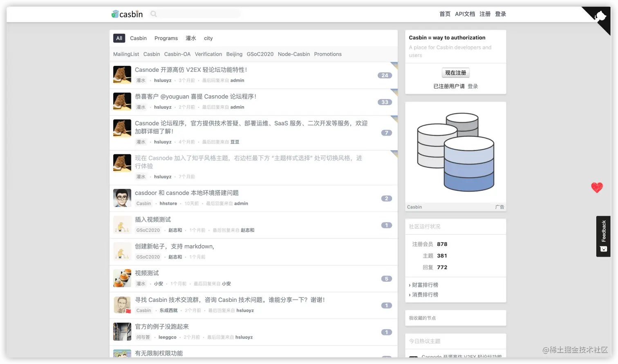Click the red heart icon
This screenshot has width=618, height=364.
597,187
